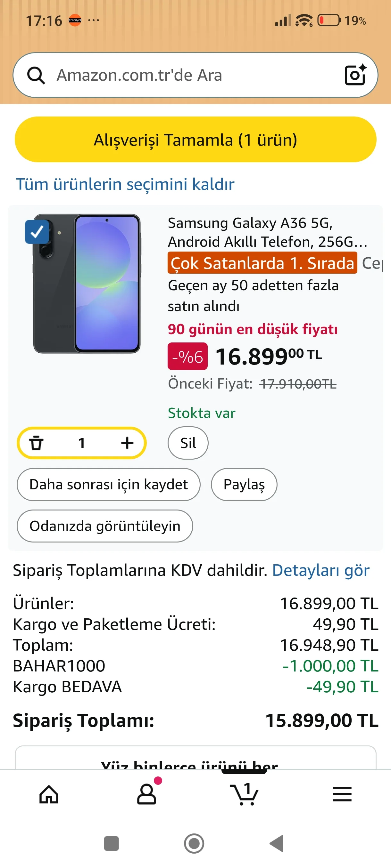Tap the Paylaş button

tap(244, 484)
